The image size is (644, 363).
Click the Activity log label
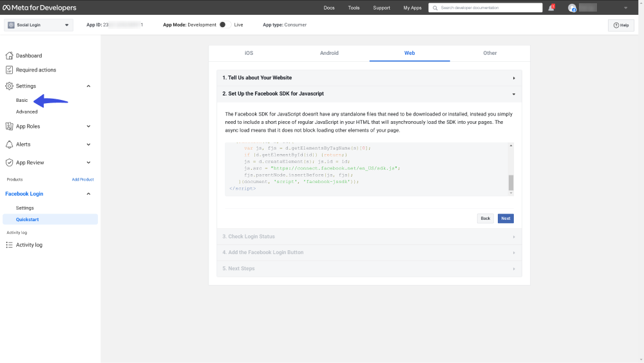click(29, 244)
